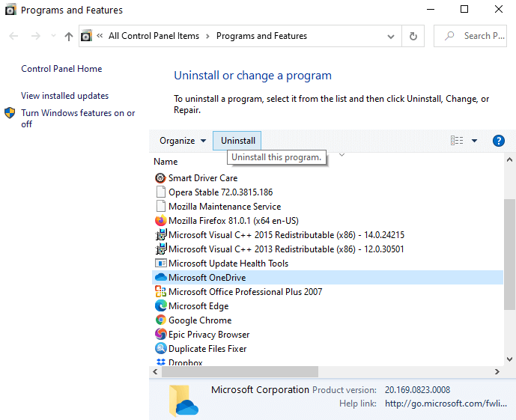Expand the address bar history dropdown

(391, 36)
